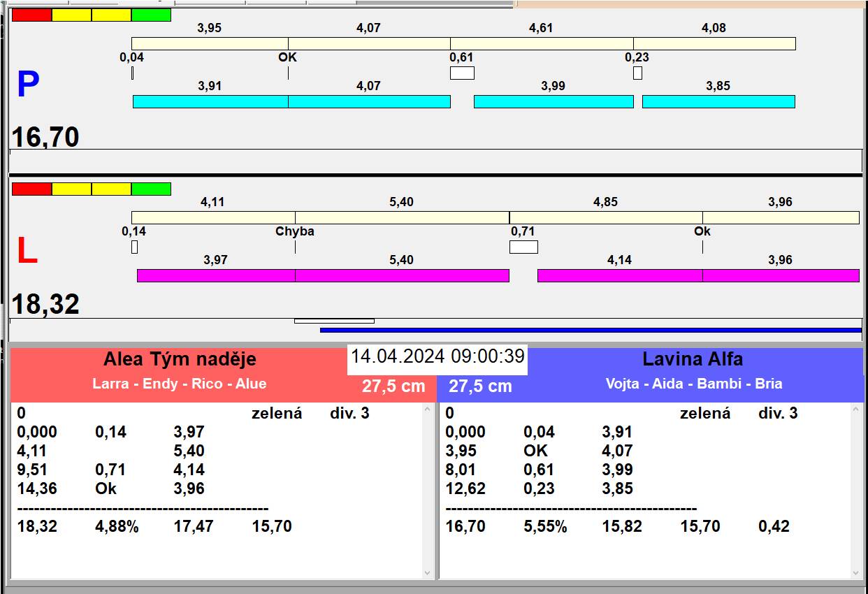Viewport: 868px width, 594px height.
Task: Click the date and time 14.04.2024 field
Action: click(437, 356)
